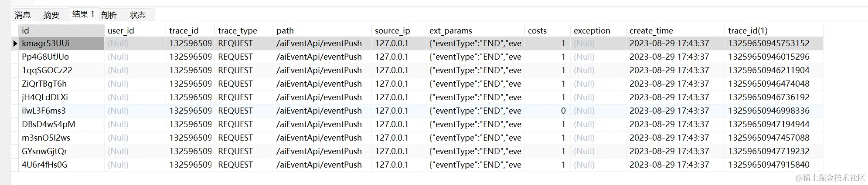The width and height of the screenshot is (868, 185).
Task: Open the 摘要 tab
Action: (51, 15)
